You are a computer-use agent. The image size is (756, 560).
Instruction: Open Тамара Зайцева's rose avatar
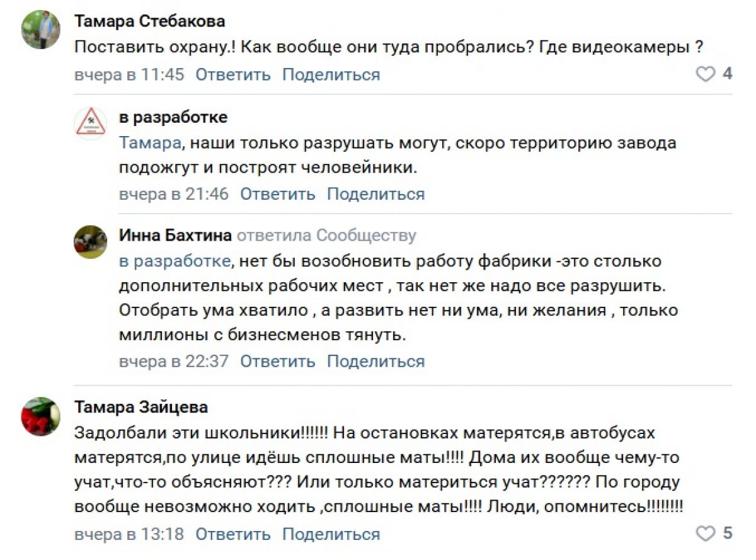41,416
